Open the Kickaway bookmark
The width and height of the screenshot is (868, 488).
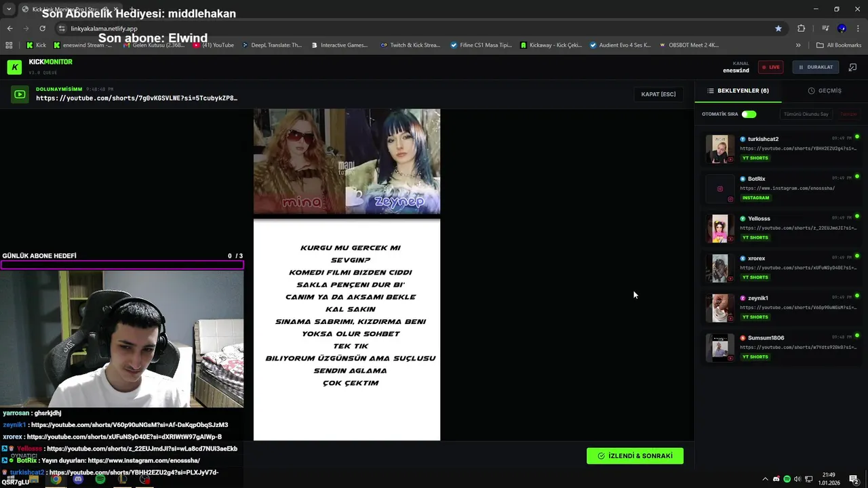pos(551,45)
